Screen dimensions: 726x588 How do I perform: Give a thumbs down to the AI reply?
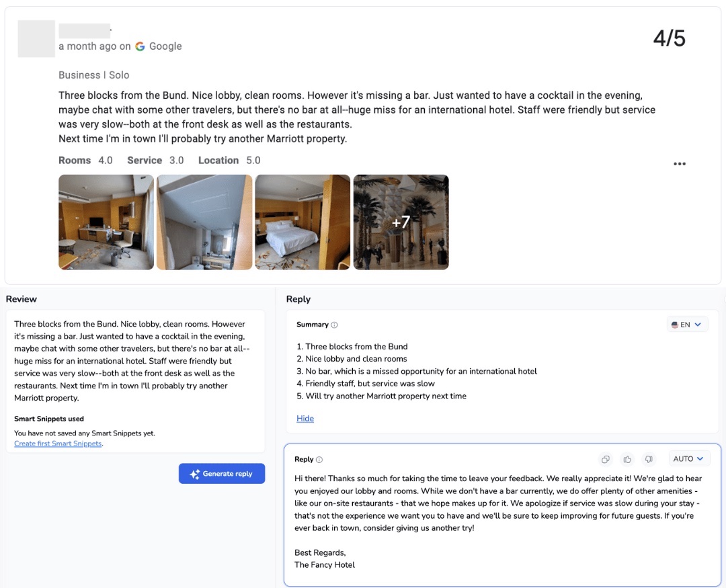[648, 459]
